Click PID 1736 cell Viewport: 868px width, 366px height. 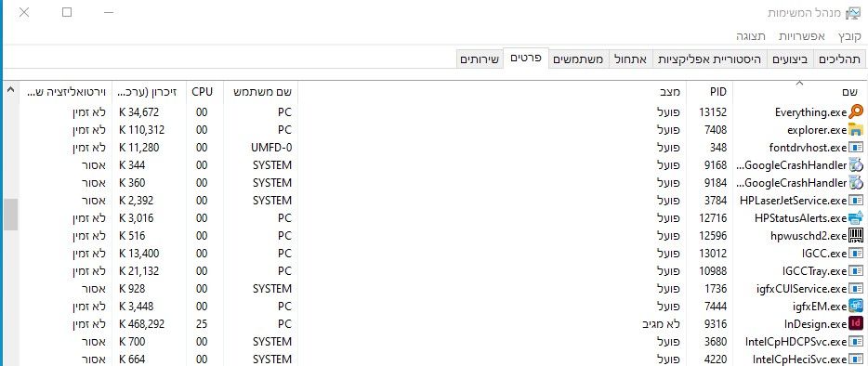(x=717, y=289)
